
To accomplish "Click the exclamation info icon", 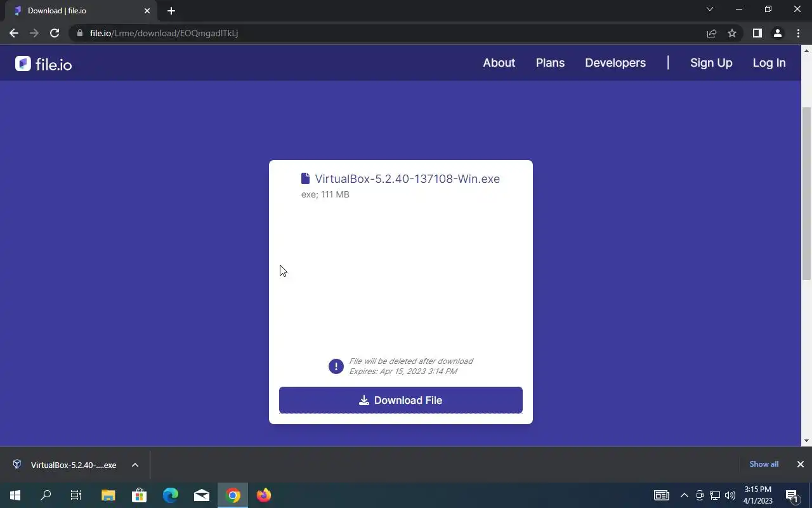I will point(336,366).
